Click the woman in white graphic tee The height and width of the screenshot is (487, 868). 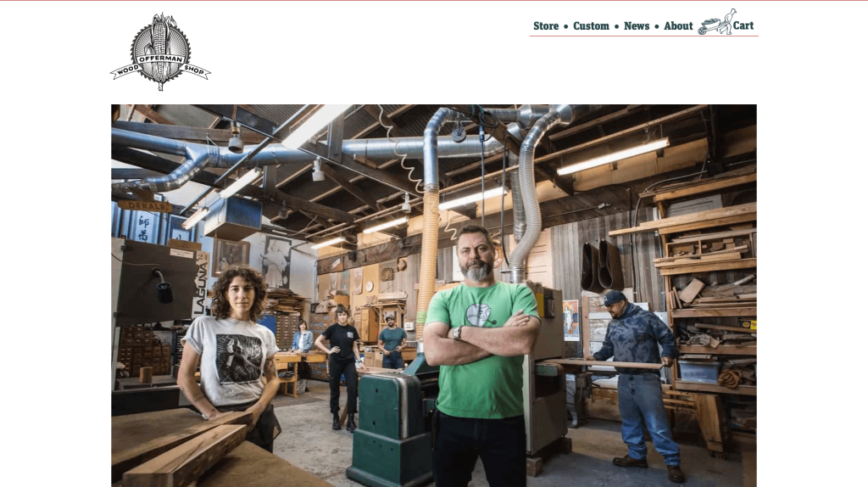[x=231, y=355]
